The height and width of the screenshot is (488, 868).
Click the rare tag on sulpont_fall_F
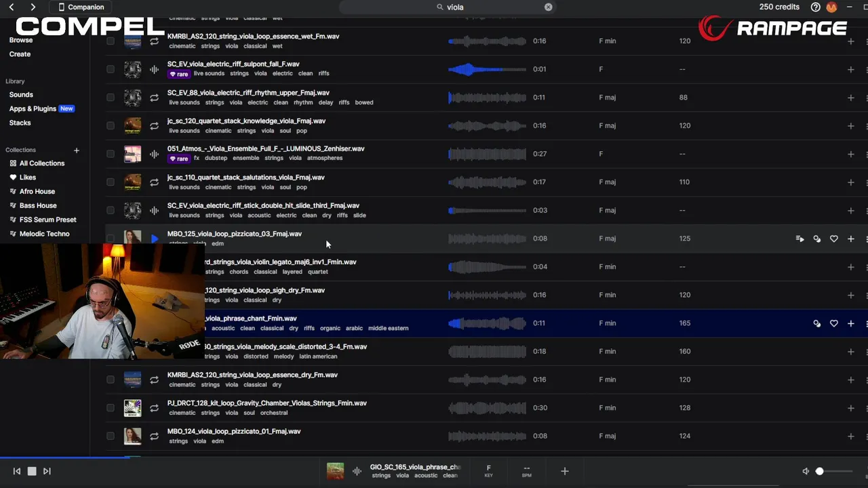pyautogui.click(x=179, y=74)
